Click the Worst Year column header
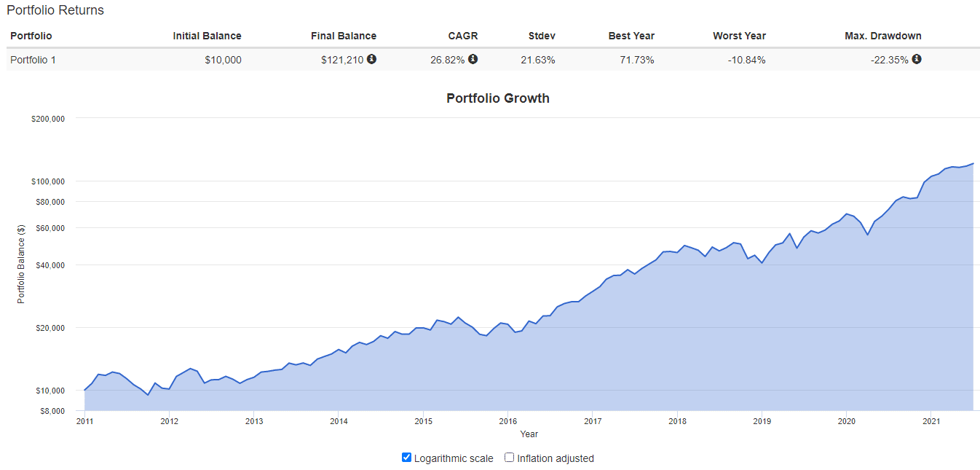The width and height of the screenshot is (980, 470). click(739, 36)
